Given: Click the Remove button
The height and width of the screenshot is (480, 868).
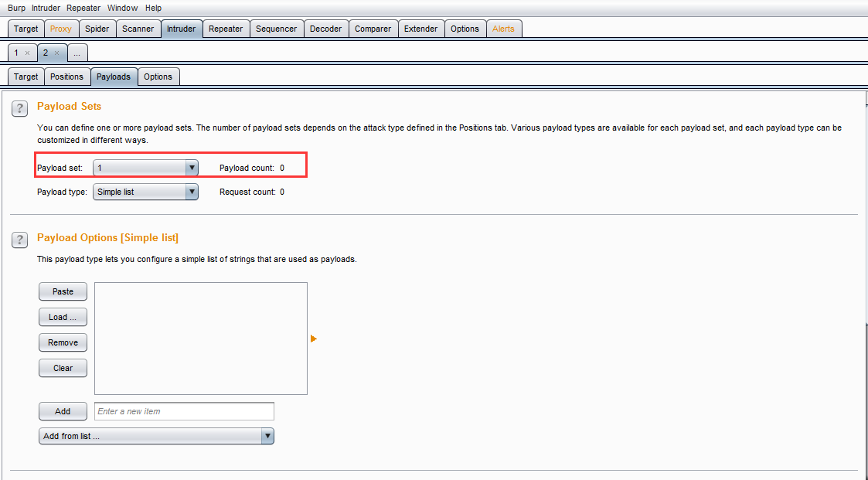Looking at the screenshot, I should (x=63, y=342).
